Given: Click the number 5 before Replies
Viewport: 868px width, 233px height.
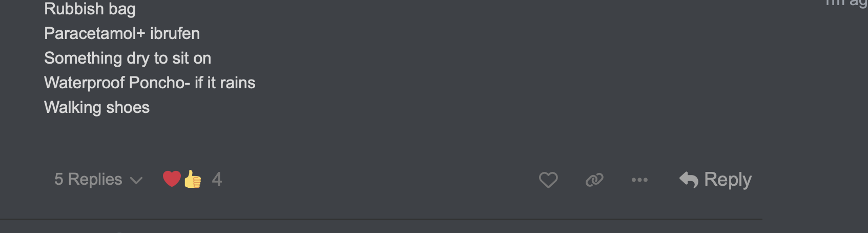Looking at the screenshot, I should point(59,179).
